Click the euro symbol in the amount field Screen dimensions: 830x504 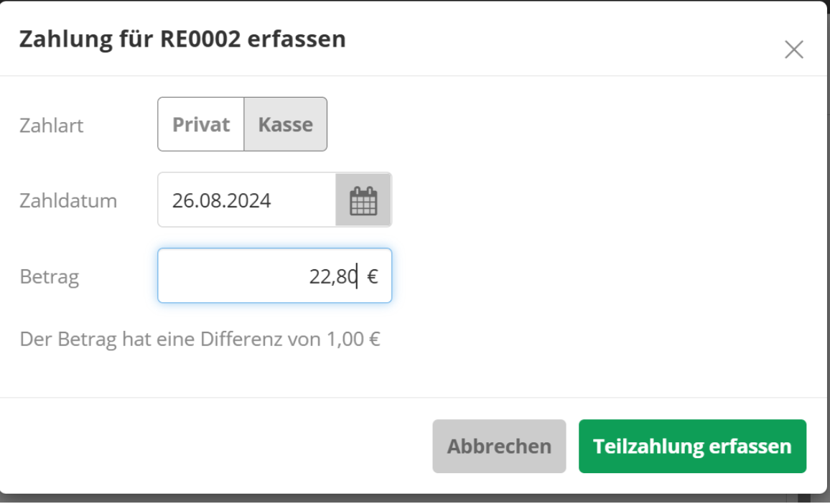click(373, 277)
